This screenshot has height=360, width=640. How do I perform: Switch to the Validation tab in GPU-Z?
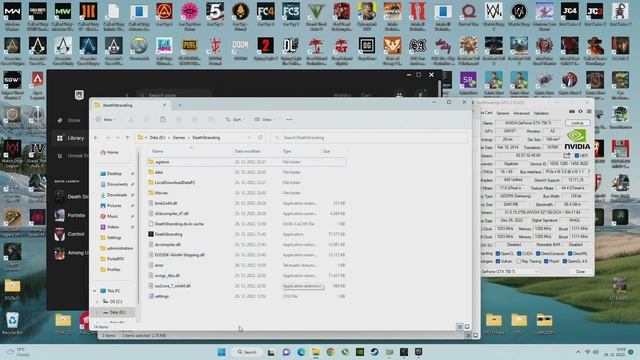541,113
